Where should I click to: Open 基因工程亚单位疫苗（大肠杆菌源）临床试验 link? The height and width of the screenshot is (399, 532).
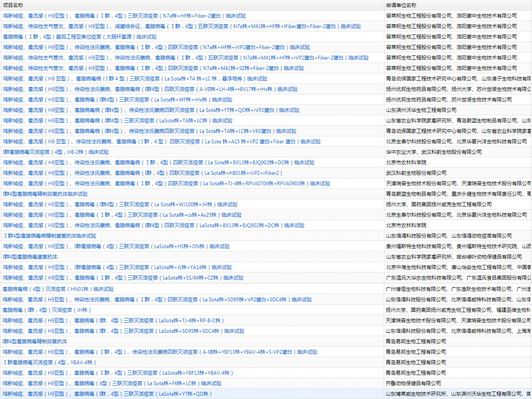point(80,37)
